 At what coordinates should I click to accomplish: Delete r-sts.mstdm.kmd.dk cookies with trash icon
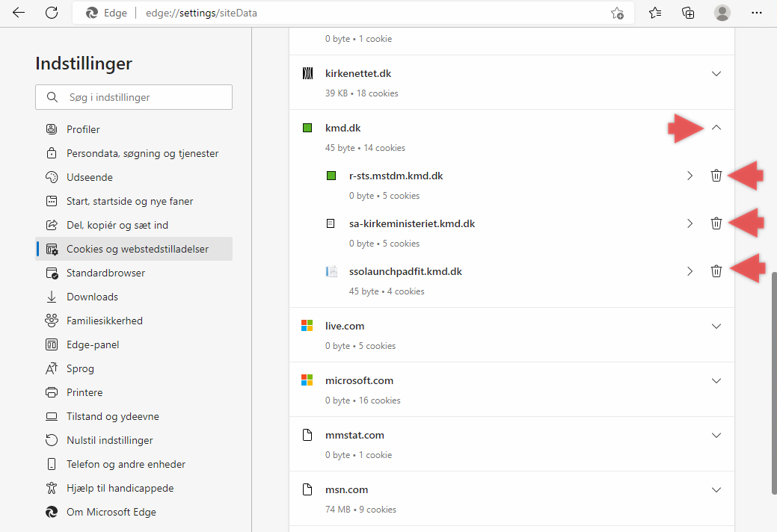[716, 176]
